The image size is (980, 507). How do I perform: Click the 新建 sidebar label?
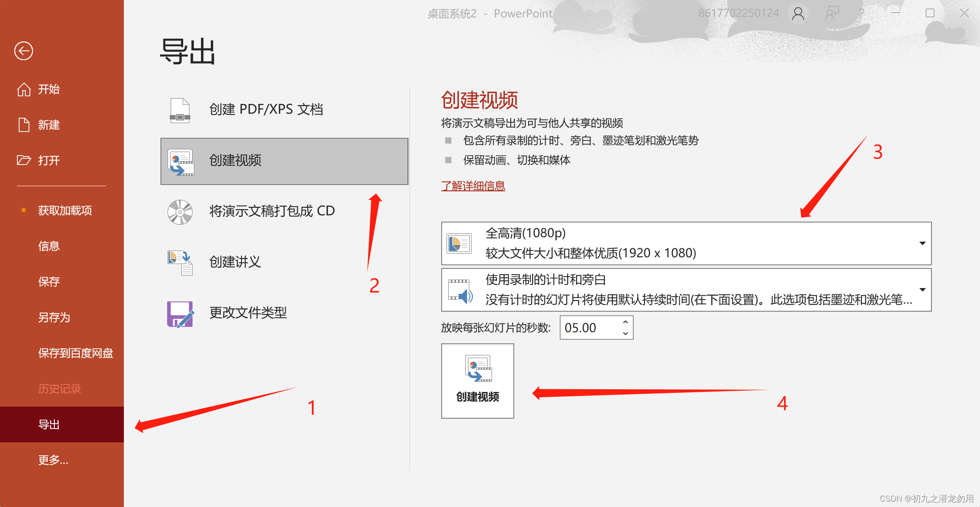[49, 125]
